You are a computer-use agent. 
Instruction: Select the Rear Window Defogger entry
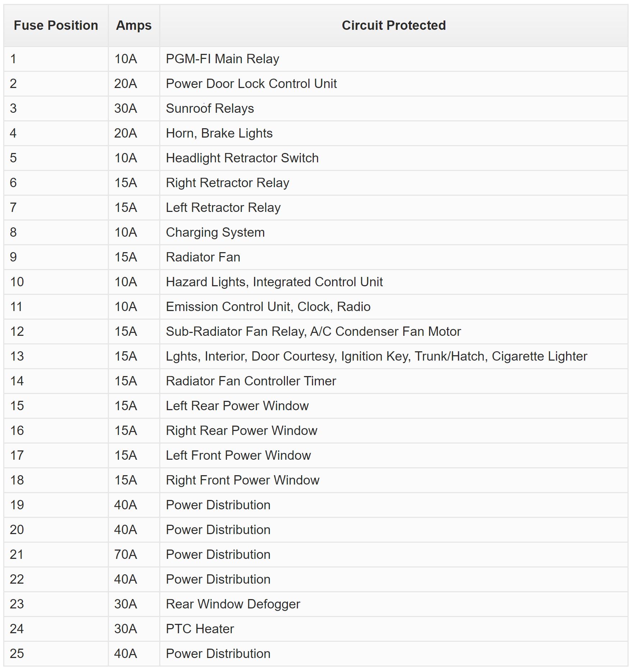[x=233, y=604]
